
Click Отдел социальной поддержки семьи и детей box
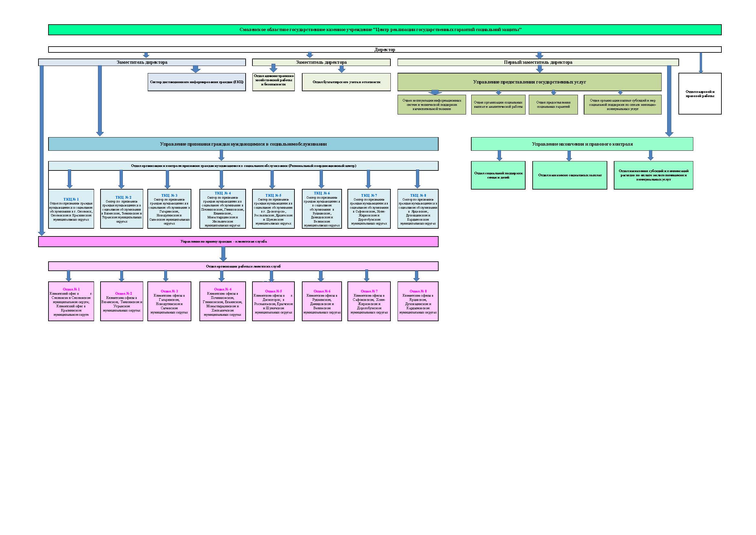[x=498, y=175]
